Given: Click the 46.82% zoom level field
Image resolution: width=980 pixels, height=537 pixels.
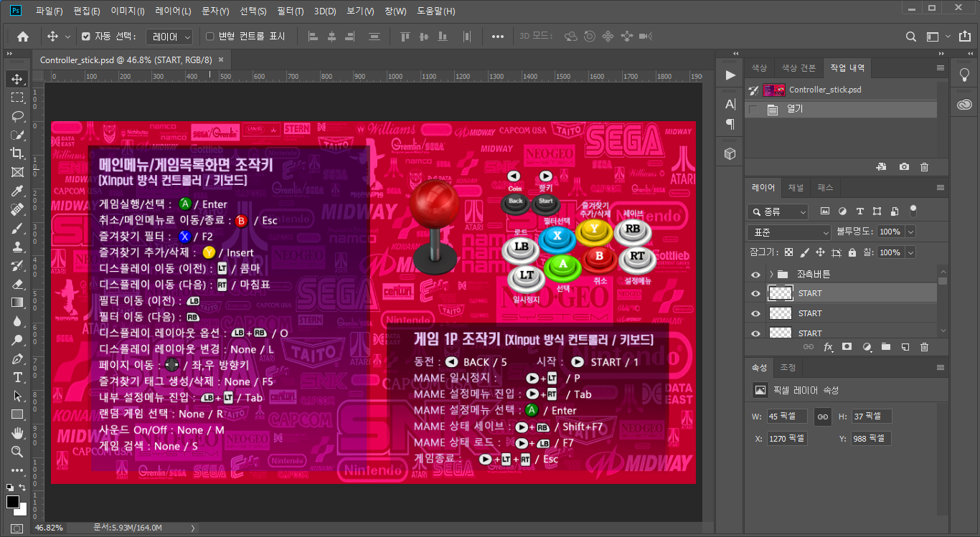Looking at the screenshot, I should (49, 528).
